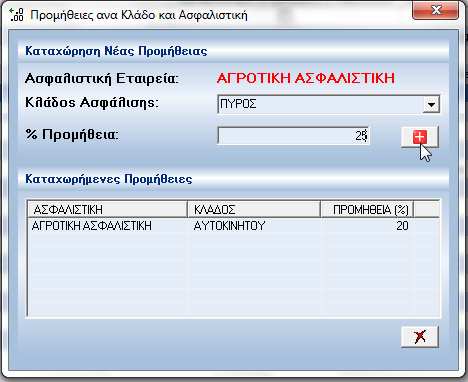
Task: Select the ΑΥΤΟΚΙΝΗΤΟΥ cell in the table
Action: (x=229, y=226)
